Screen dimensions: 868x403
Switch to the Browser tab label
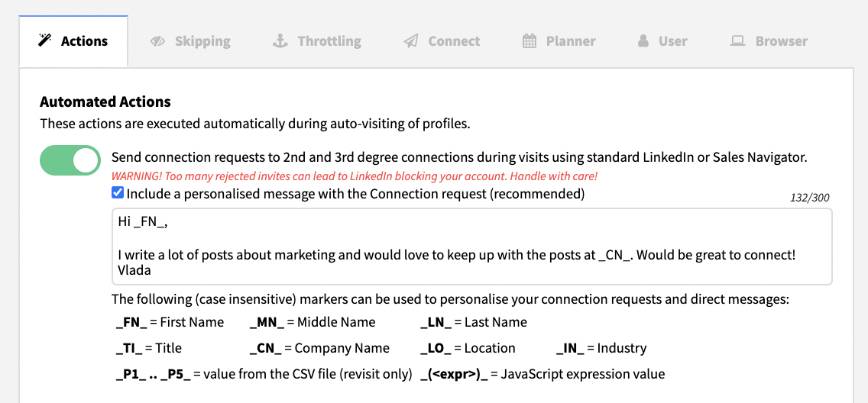click(782, 41)
